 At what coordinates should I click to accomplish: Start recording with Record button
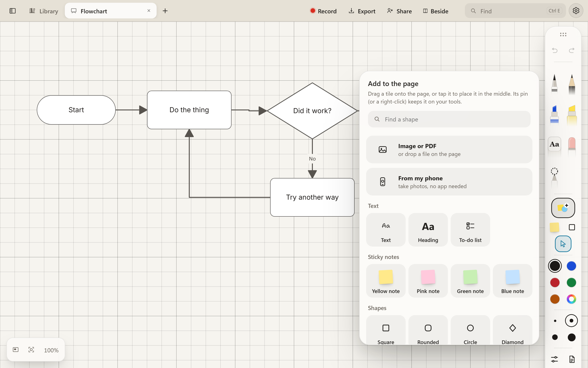click(323, 11)
